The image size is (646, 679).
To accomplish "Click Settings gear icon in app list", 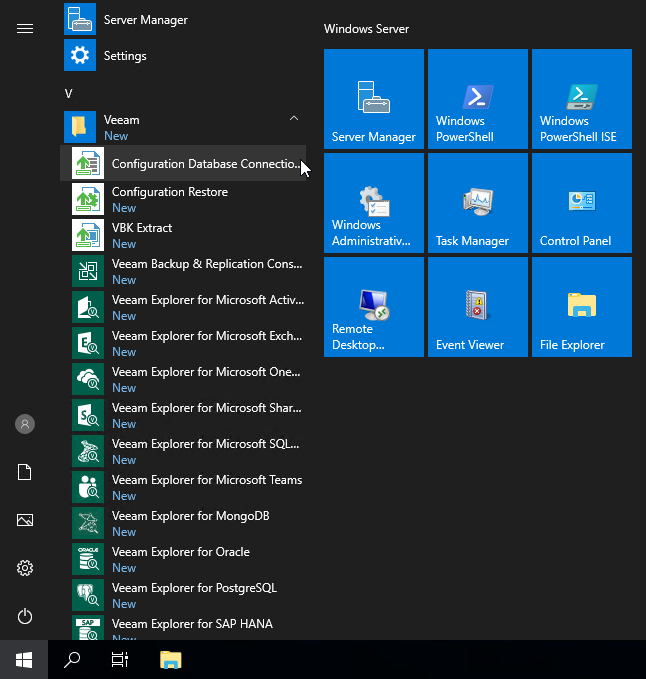I will tap(80, 55).
